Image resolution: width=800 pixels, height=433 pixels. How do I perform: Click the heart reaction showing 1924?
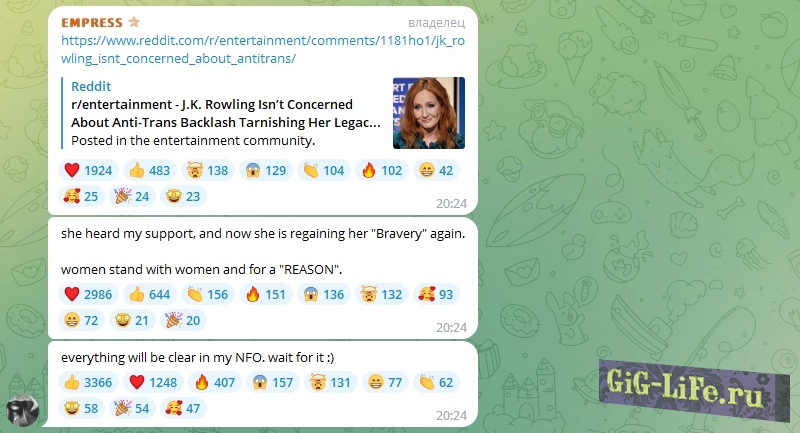88,170
